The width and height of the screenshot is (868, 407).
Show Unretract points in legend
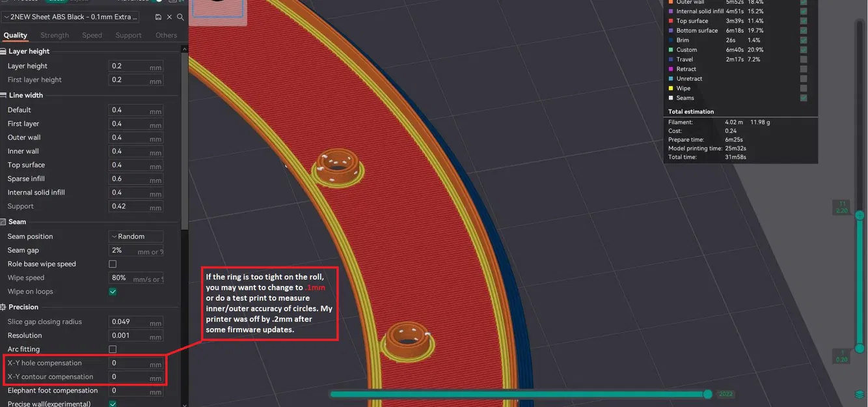(804, 79)
